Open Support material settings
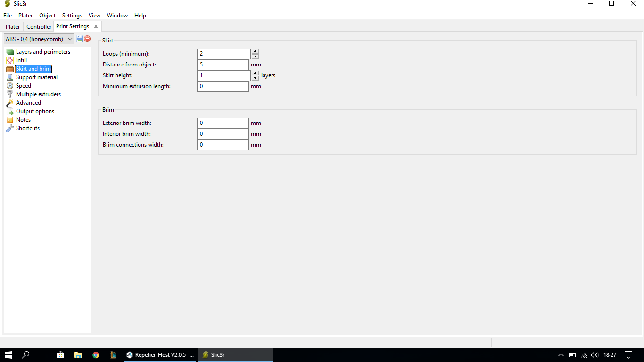 point(36,77)
